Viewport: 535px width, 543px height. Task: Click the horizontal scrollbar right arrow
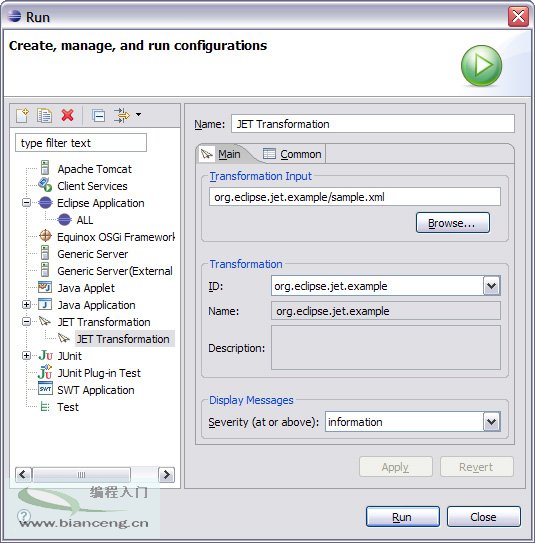pos(166,474)
